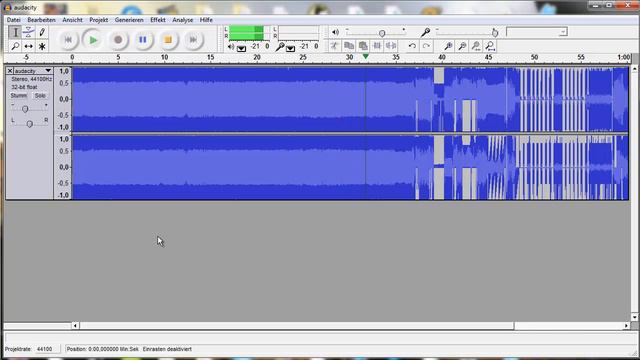Click the Einrasten deaktiviert status text

click(167, 349)
